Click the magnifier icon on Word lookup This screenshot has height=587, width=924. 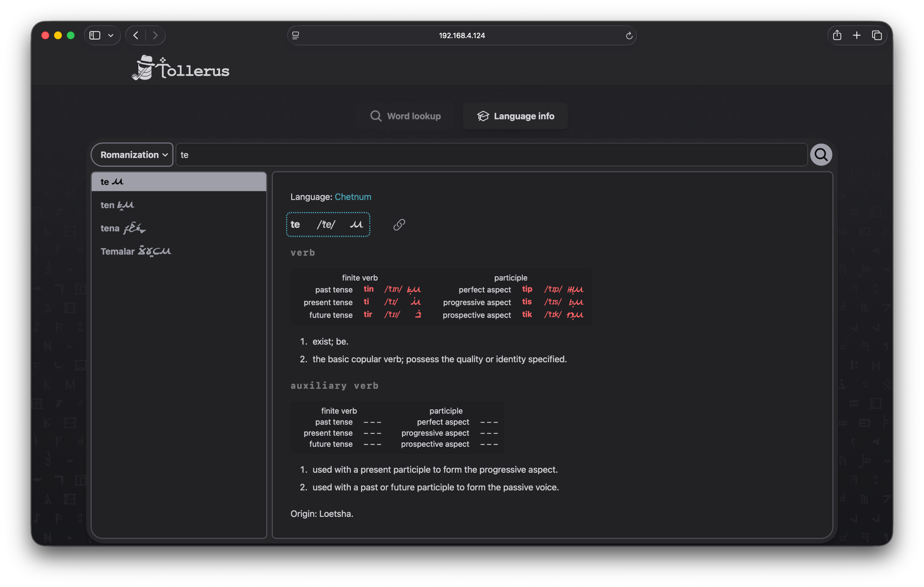pyautogui.click(x=375, y=116)
